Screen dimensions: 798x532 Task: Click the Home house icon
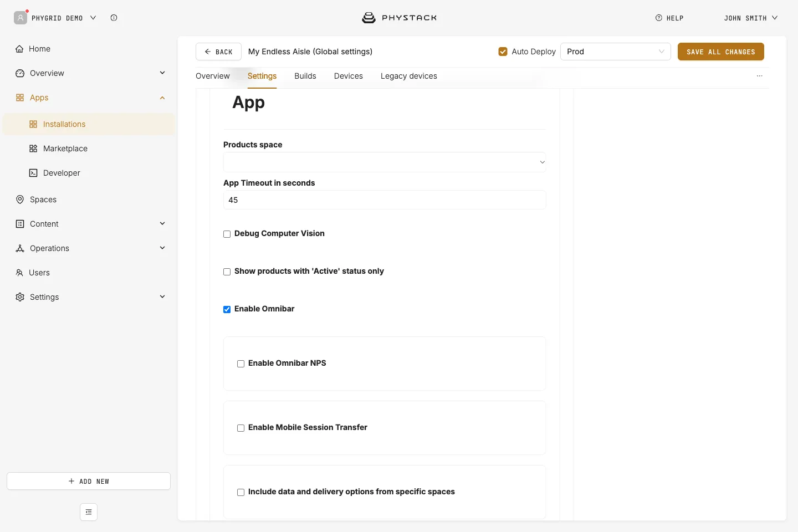[20, 49]
